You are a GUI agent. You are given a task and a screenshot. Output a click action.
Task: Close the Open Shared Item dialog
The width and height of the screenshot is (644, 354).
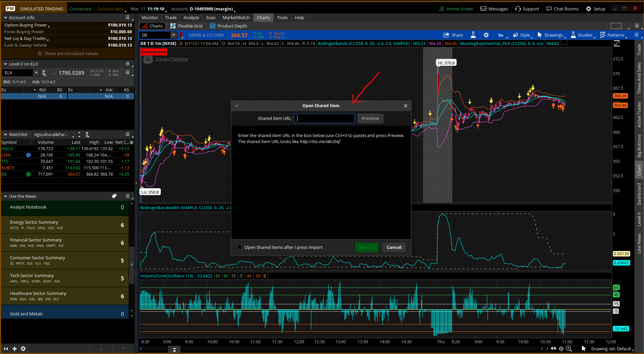tap(406, 106)
